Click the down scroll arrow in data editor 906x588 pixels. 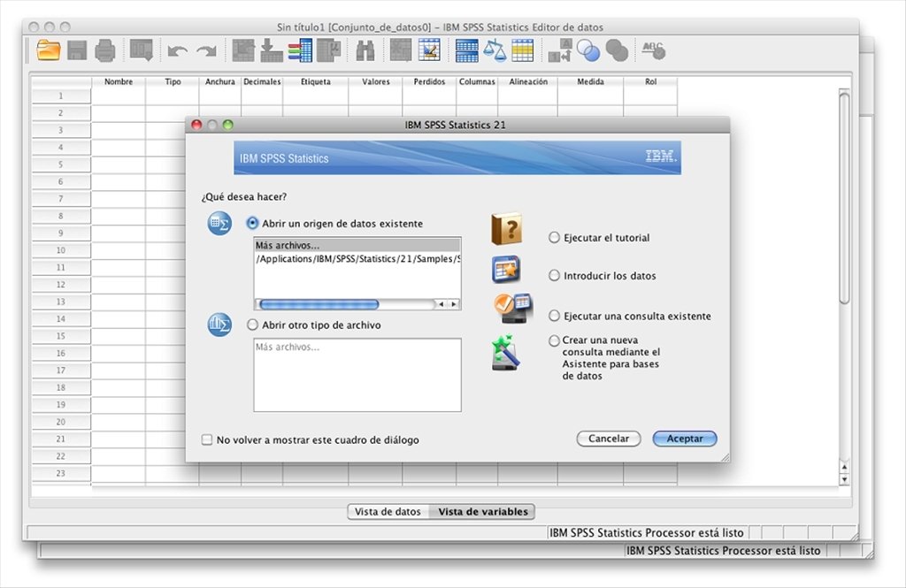pyautogui.click(x=844, y=479)
